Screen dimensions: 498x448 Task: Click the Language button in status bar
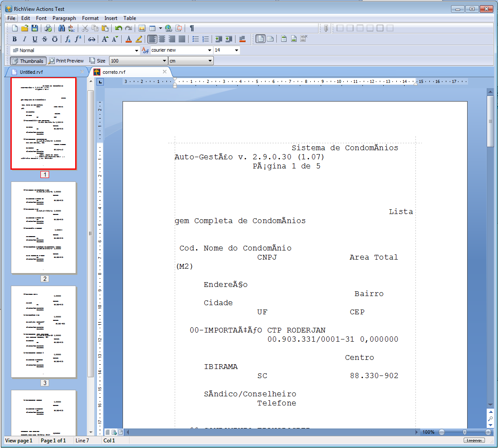click(x=474, y=440)
